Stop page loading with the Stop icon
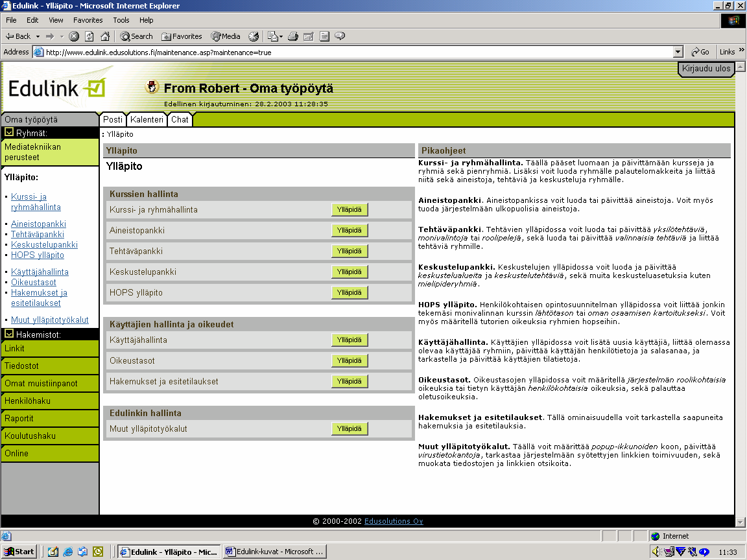747x560 pixels. [74, 36]
